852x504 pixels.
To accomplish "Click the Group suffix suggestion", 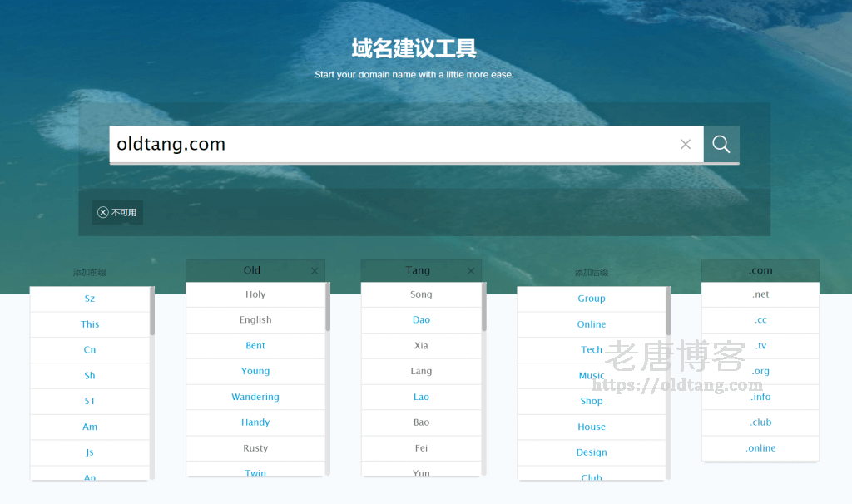I will click(592, 299).
